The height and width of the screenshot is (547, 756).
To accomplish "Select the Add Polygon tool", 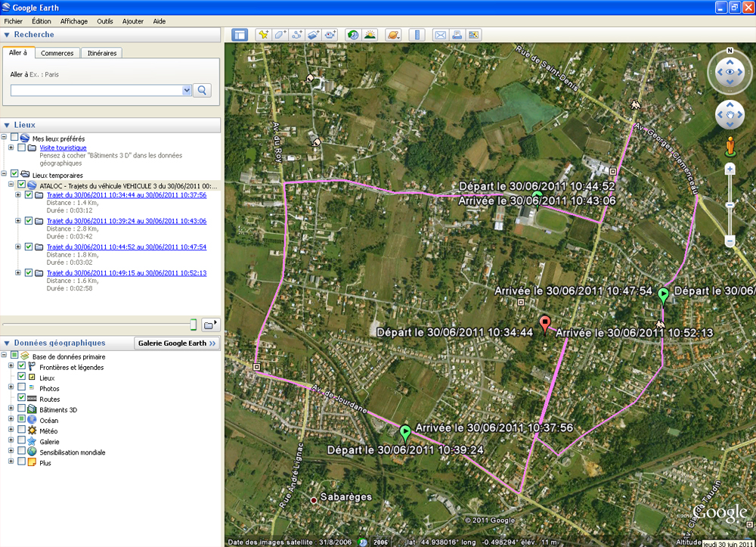I will click(x=280, y=35).
